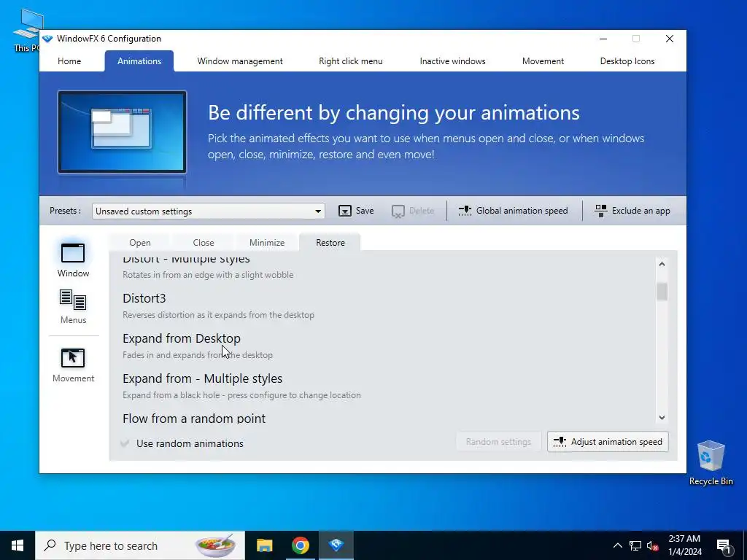Viewport: 747px width, 560px height.
Task: Select the Restore animation sub-tab
Action: (330, 242)
